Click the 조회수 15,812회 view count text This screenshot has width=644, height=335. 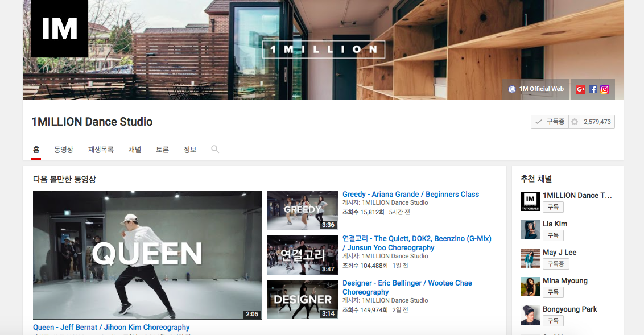(x=364, y=212)
